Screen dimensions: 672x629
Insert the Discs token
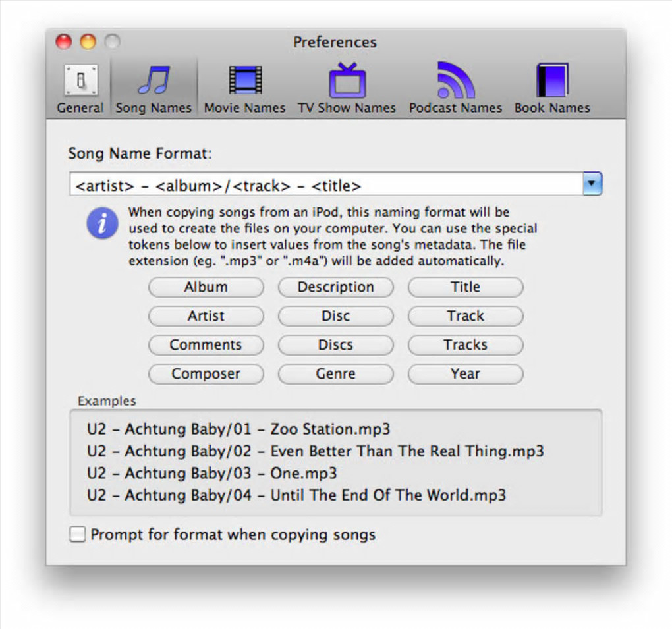click(x=336, y=345)
